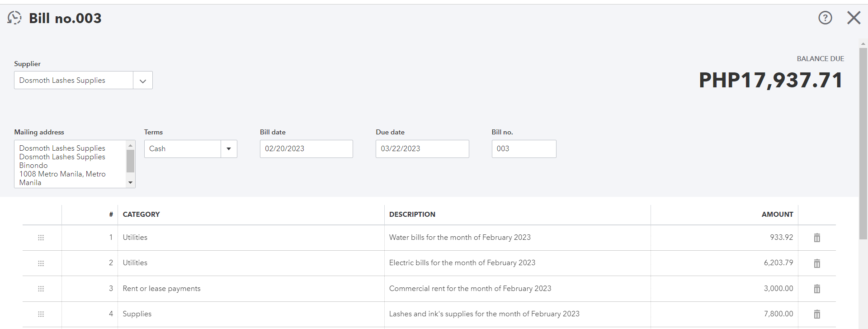Click the Supplies category cell

point(137,314)
